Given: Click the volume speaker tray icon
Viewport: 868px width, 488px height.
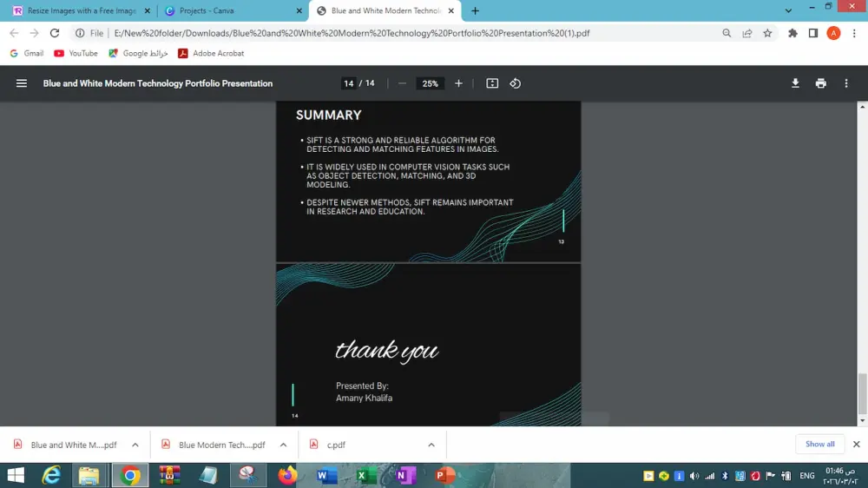Looking at the screenshot, I should (x=694, y=476).
